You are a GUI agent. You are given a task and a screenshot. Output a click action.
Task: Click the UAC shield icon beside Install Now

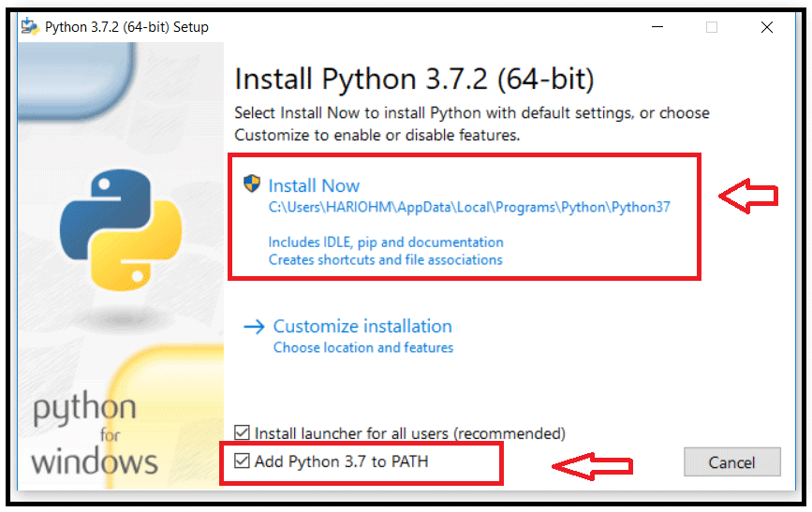pos(252,183)
